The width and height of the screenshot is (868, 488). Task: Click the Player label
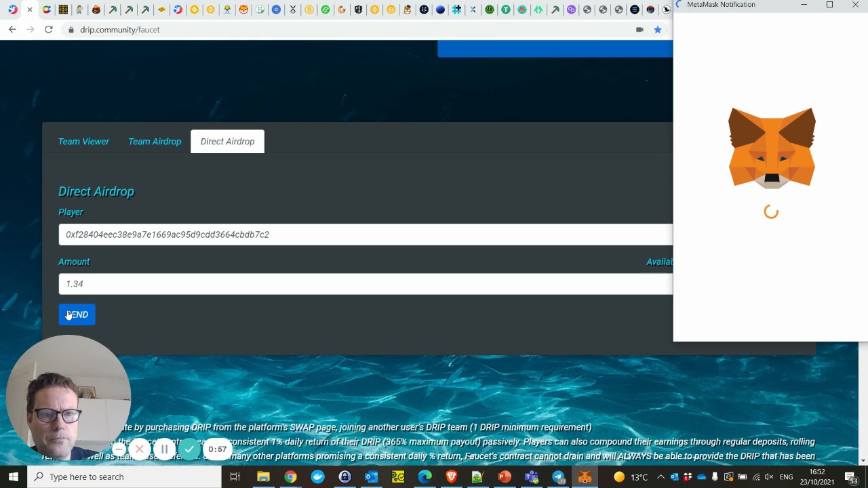point(71,212)
